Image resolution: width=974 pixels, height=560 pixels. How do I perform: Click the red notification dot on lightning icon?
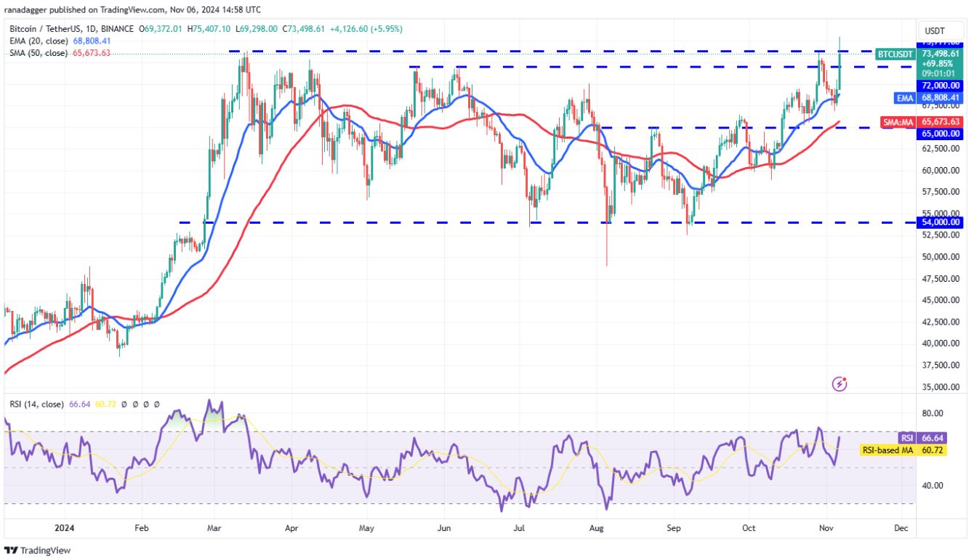click(846, 378)
